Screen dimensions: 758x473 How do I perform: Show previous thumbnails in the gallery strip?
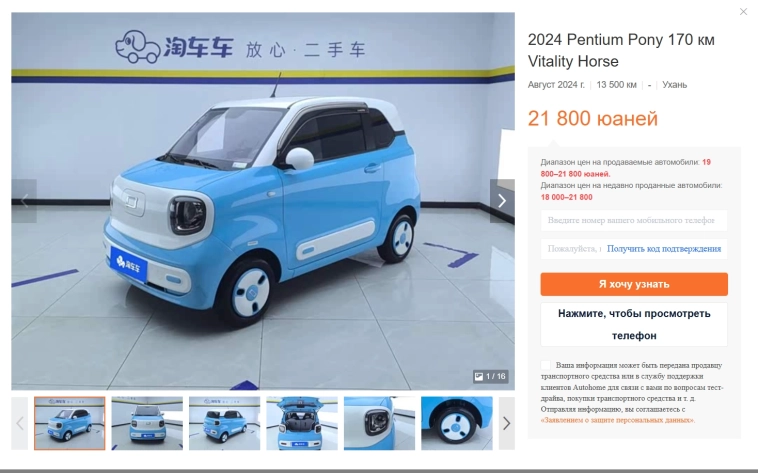[x=20, y=424]
